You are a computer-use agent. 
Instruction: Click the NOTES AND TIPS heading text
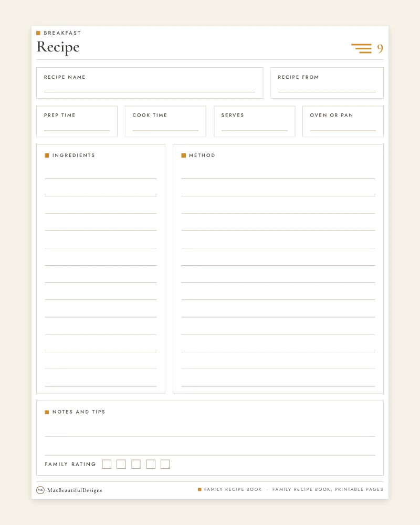[x=79, y=412]
